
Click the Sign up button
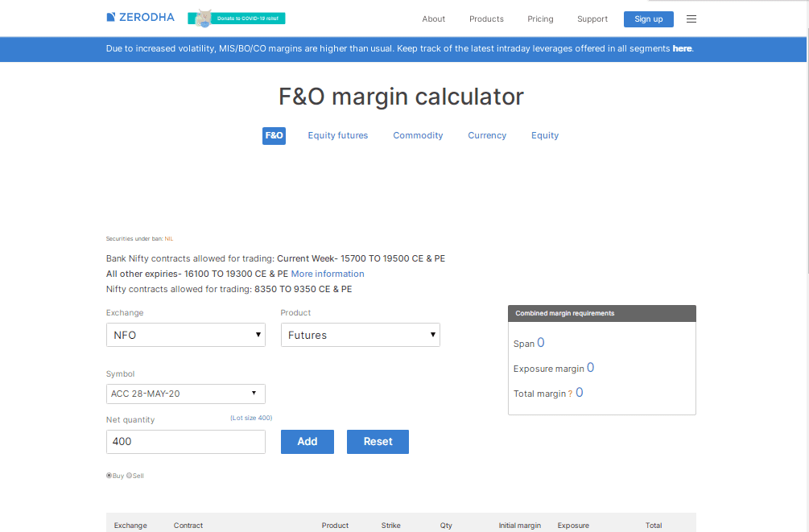click(x=649, y=19)
